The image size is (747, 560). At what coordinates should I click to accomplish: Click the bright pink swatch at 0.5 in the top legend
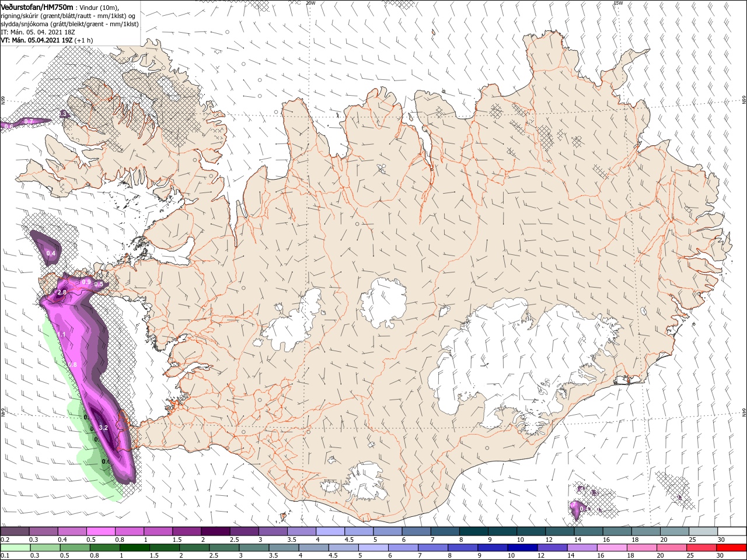[x=100, y=531]
